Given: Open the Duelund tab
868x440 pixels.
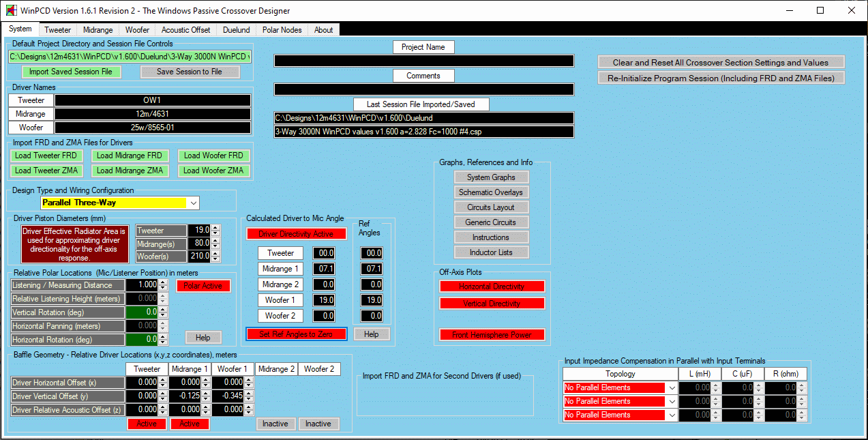Looking at the screenshot, I should [237, 30].
